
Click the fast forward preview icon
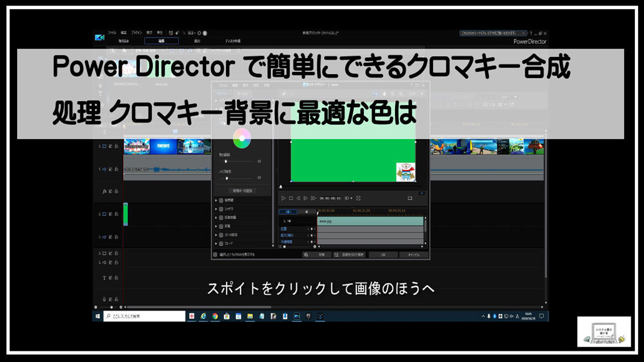tap(313, 198)
